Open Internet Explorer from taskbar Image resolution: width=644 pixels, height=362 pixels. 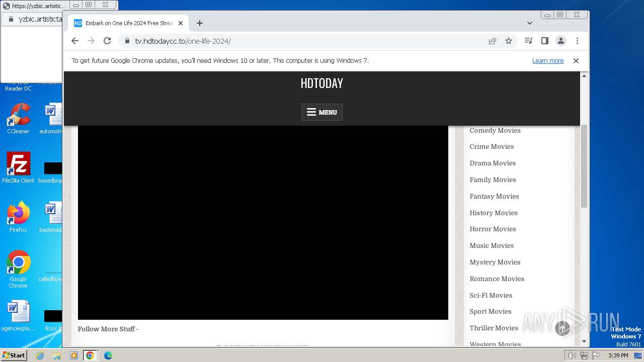(x=40, y=355)
